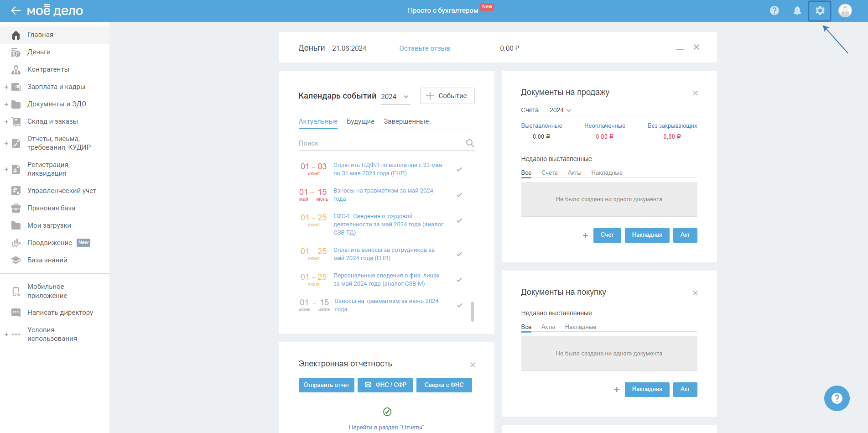This screenshot has height=433, width=868.
Task: Click ФНС / СФР button
Action: pyautogui.click(x=385, y=385)
